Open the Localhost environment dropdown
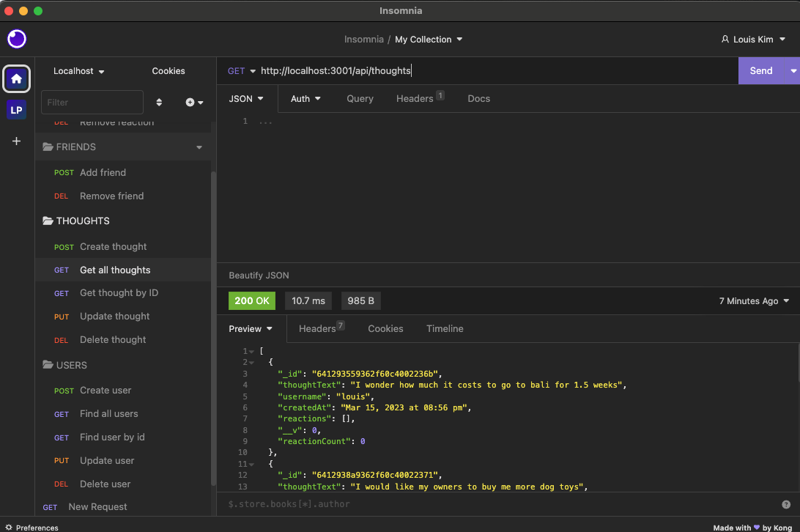Screen dimensions: 800x532 pyautogui.click(x=77, y=71)
